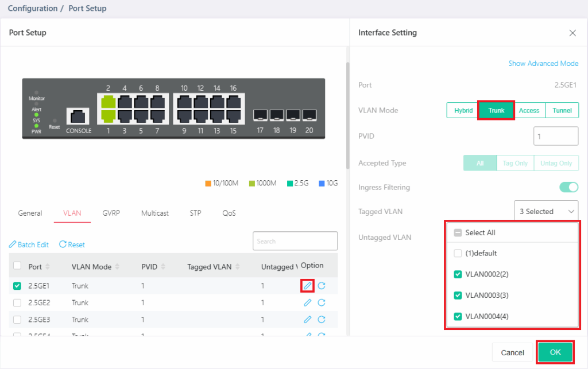
Task: Sort the table by the PVID column
Action: 162,267
